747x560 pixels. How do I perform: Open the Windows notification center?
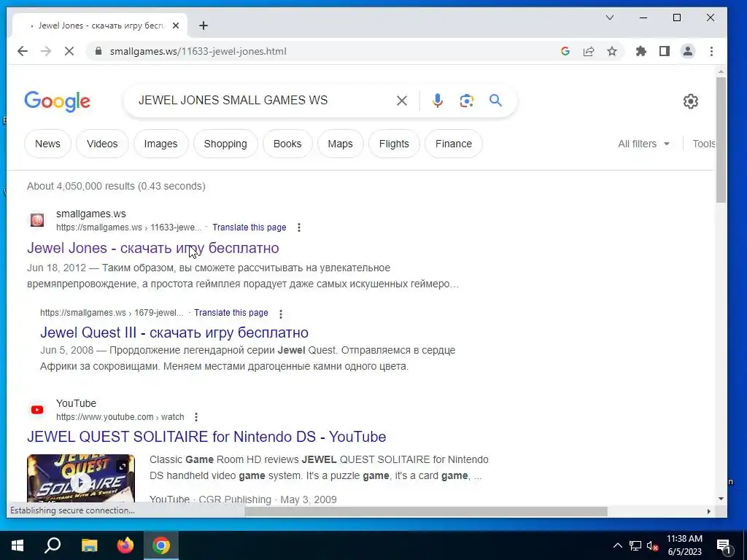pos(724,545)
